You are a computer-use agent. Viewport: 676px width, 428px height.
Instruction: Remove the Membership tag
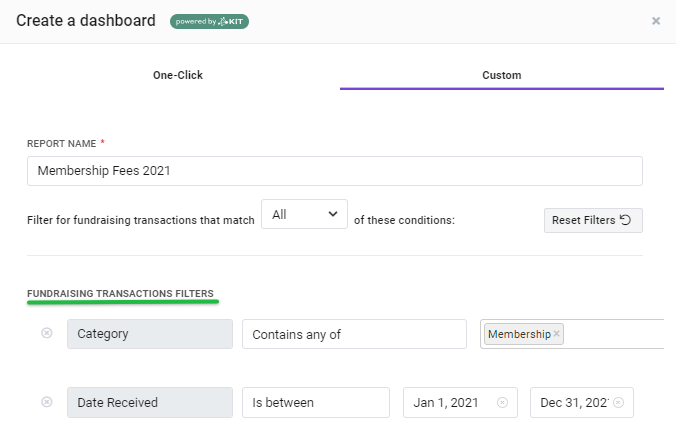click(556, 334)
